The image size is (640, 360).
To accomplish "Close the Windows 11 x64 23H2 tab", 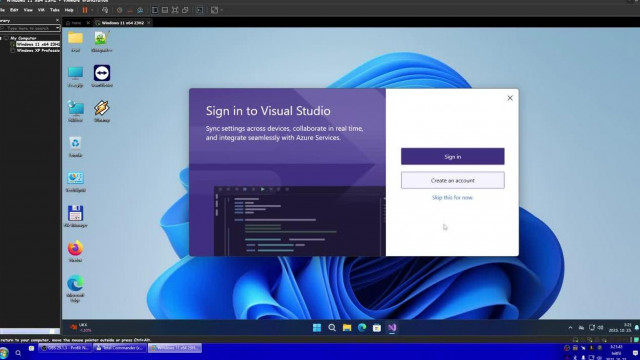I will (x=149, y=23).
